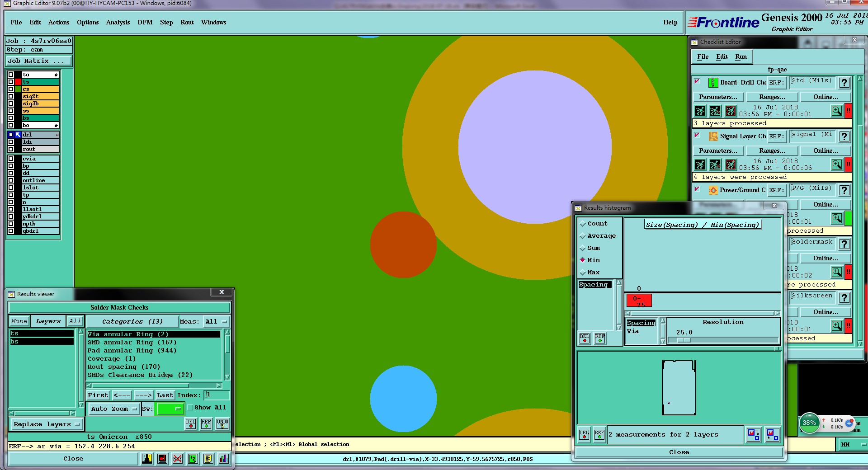Go to the next result with the ---> button
Viewport: 868px width, 470px height.
coord(144,395)
